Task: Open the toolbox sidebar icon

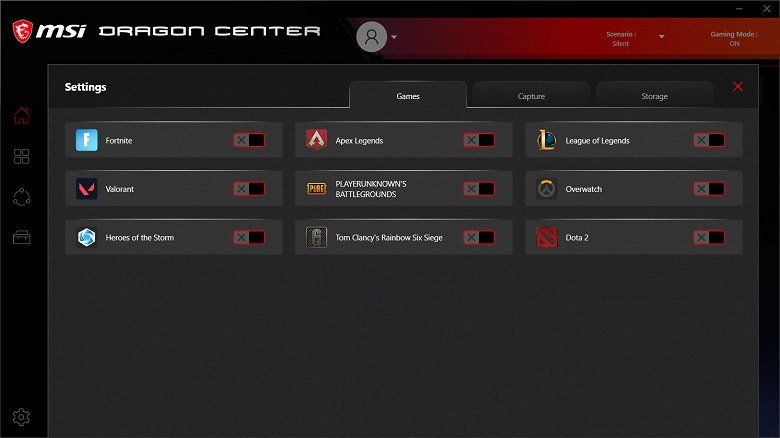Action: (21, 237)
